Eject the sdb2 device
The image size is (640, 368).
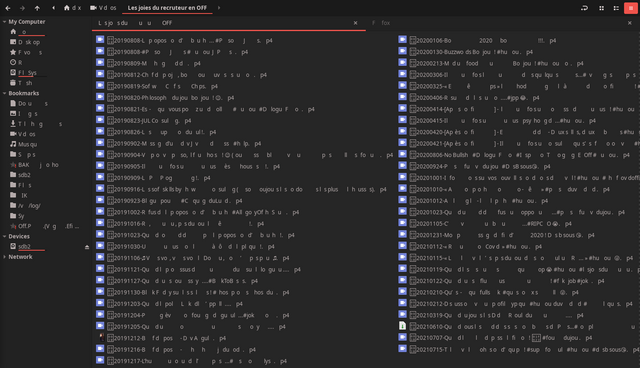tap(87, 247)
